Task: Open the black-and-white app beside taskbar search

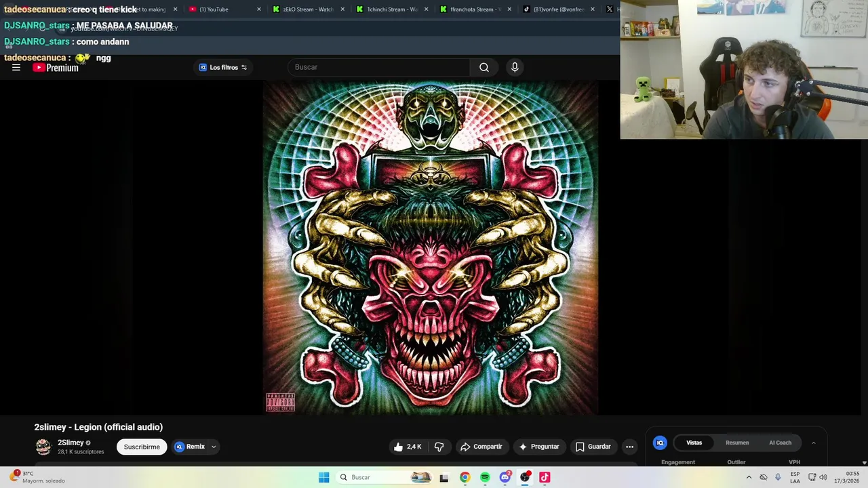Action: [443, 477]
